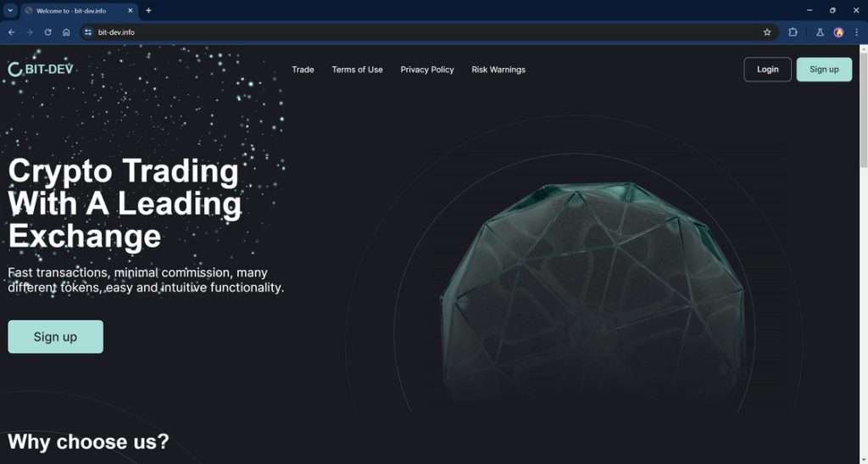Minimize the browser window
The width and height of the screenshot is (868, 464).
(x=810, y=10)
